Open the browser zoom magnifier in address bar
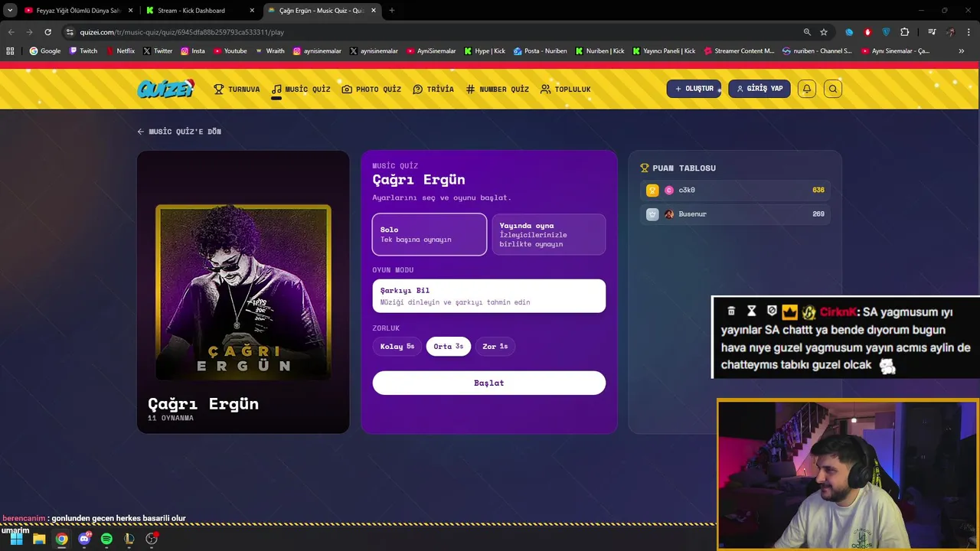Viewport: 980px width, 551px height. pyautogui.click(x=807, y=32)
